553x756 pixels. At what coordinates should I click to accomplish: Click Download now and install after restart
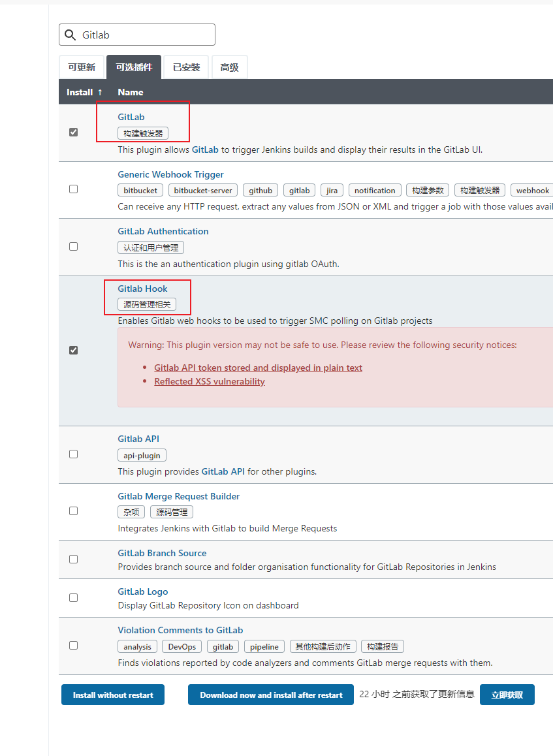(x=271, y=695)
